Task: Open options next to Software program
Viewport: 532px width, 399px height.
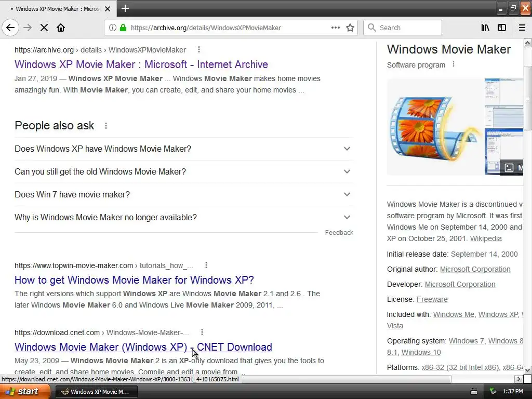Action: 453,64
